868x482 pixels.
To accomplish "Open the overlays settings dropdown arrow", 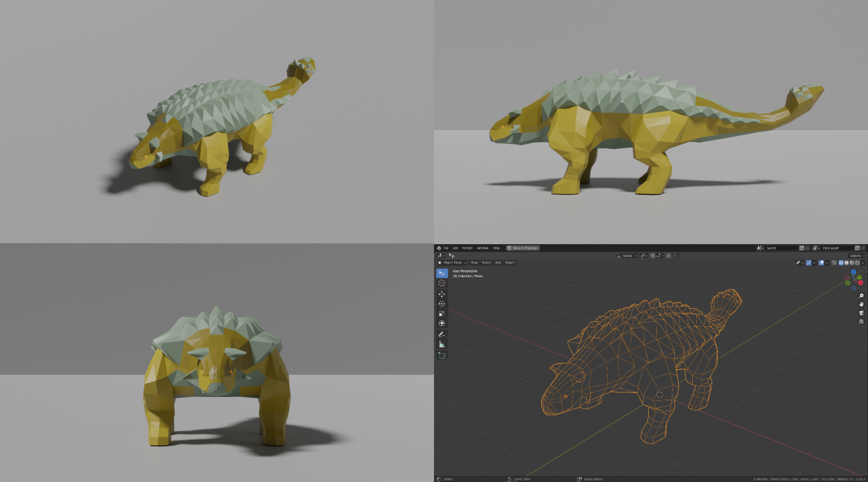I will pos(827,263).
